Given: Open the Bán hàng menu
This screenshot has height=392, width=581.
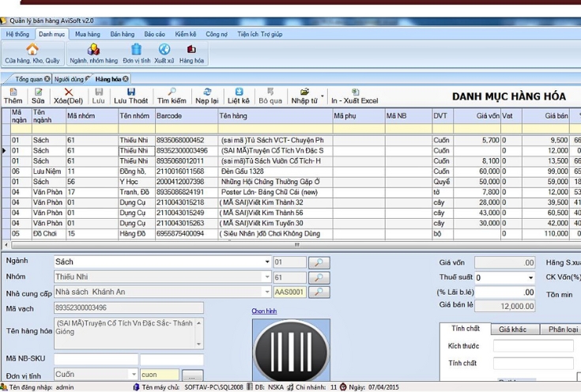Looking at the screenshot, I should 123,34.
